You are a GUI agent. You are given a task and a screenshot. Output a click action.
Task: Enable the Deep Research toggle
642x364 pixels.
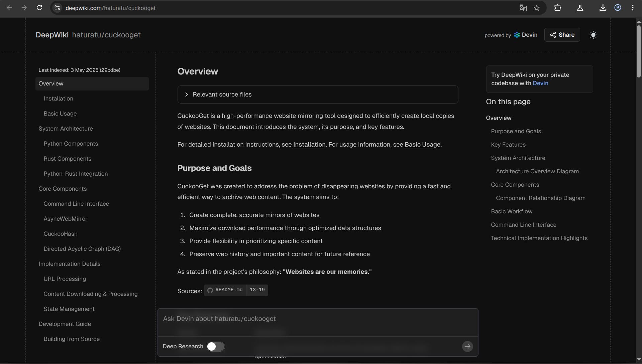tap(215, 346)
